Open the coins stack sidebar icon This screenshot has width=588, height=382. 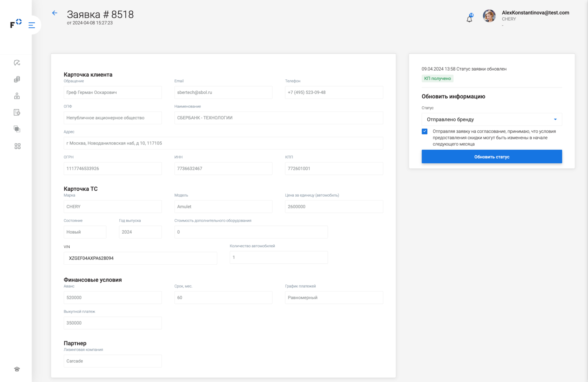17,79
